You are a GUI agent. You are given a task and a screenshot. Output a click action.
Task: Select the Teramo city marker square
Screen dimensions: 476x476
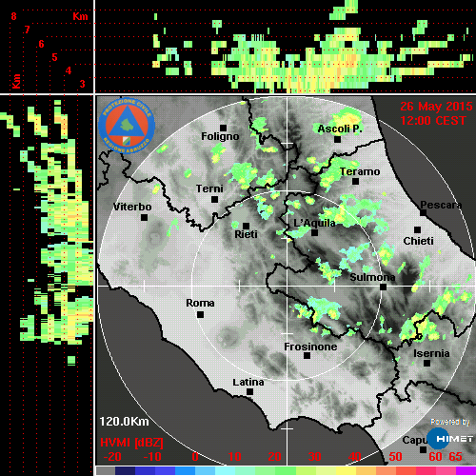point(355,181)
